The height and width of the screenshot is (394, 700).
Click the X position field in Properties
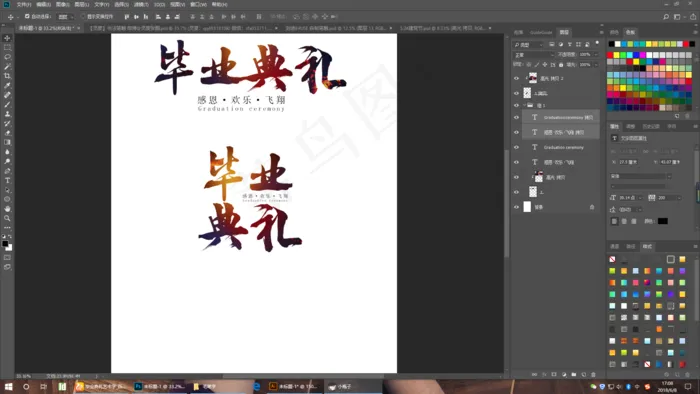pyautogui.click(x=629, y=162)
